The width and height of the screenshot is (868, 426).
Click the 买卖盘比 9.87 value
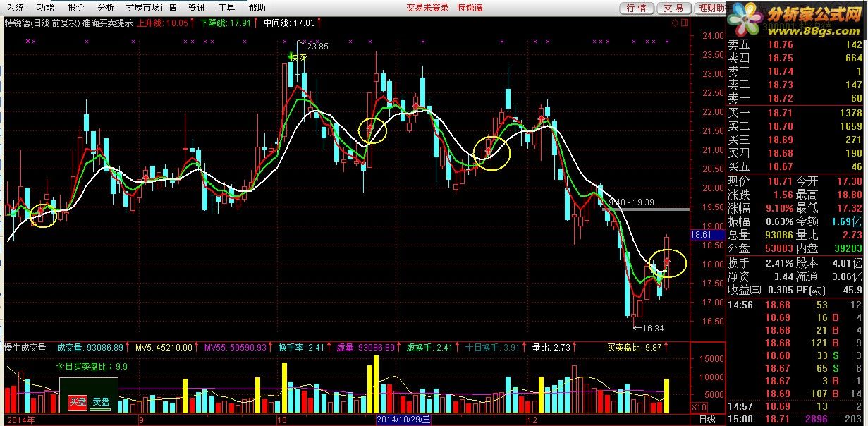pos(637,347)
